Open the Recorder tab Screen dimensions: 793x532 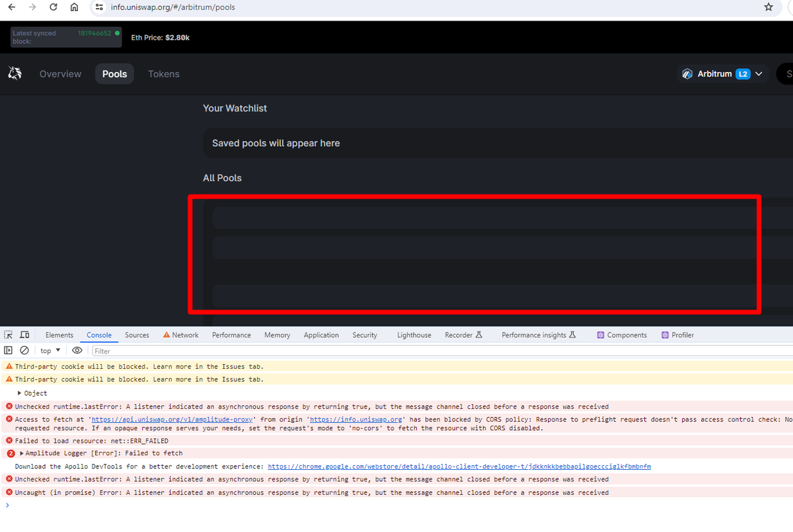pos(464,335)
